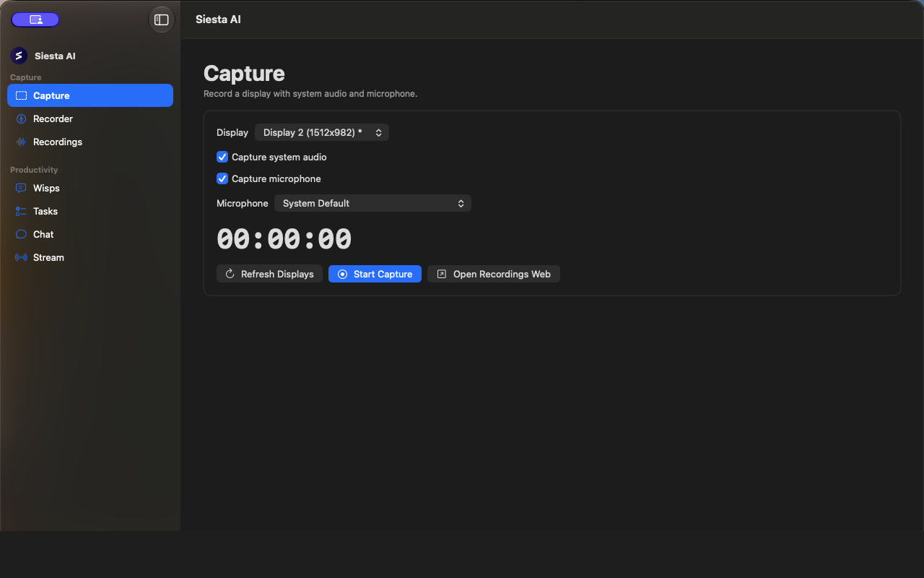Open the Microphone System Default dropdown
Viewport: 924px width, 578px height.
(x=372, y=203)
